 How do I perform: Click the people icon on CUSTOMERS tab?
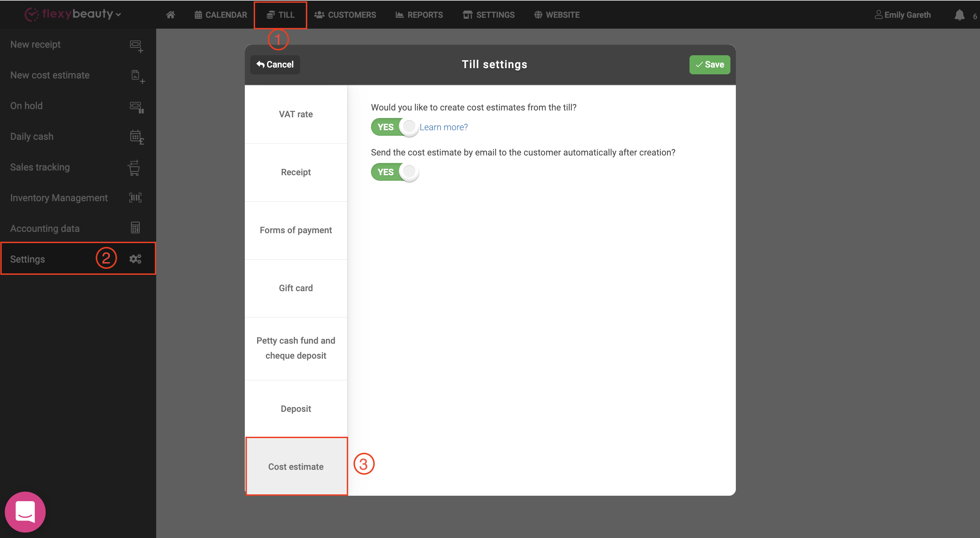(x=319, y=15)
